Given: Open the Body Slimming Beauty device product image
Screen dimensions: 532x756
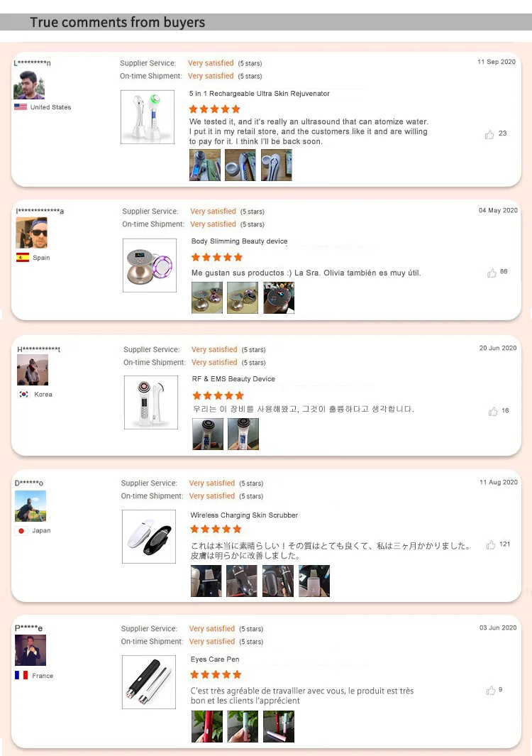Looking at the screenshot, I should pyautogui.click(x=150, y=265).
